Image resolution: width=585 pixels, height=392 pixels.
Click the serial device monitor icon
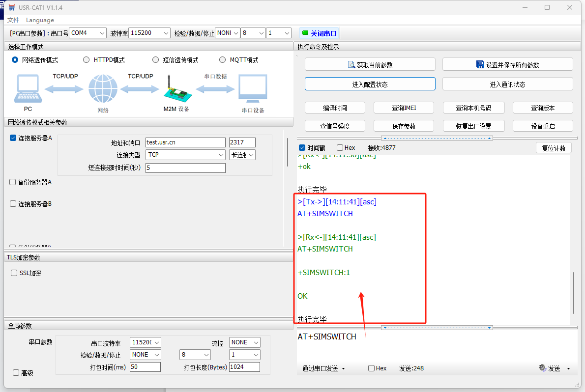[x=253, y=89]
